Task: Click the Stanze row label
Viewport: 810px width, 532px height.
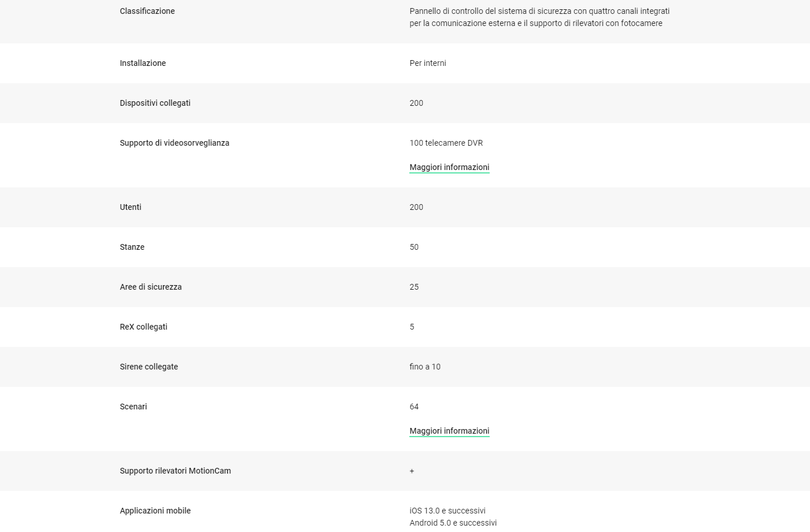Action: point(132,247)
